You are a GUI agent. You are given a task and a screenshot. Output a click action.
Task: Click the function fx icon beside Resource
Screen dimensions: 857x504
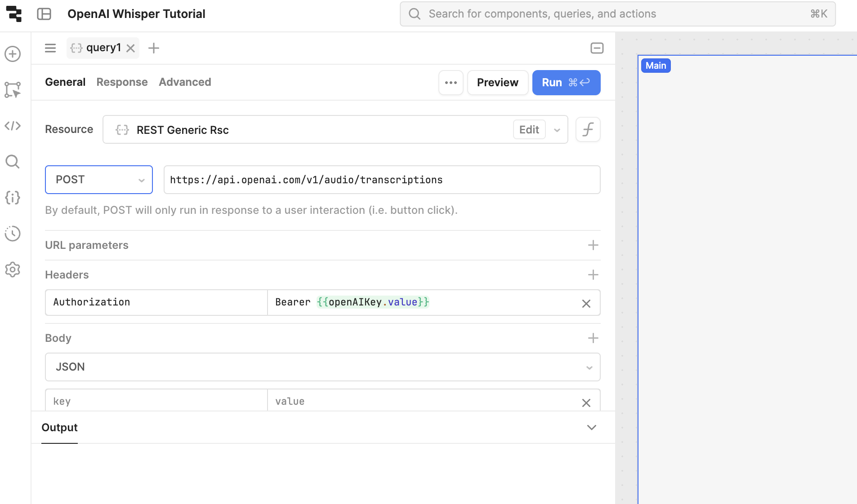(x=588, y=130)
